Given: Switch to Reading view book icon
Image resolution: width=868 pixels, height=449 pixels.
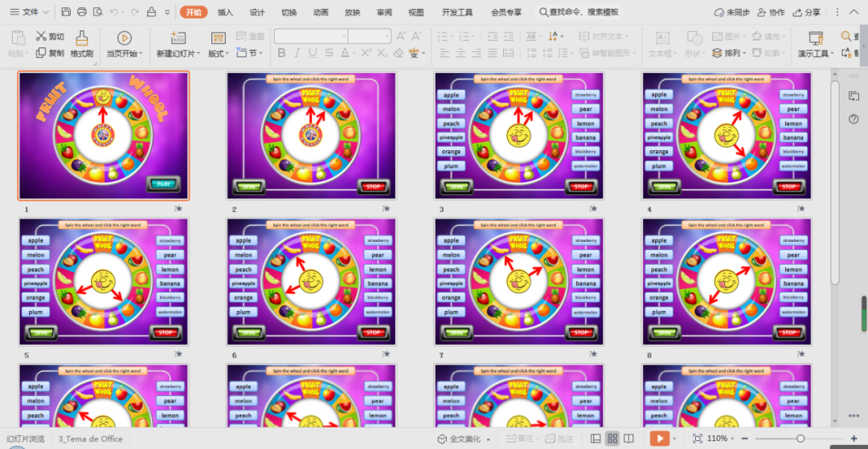Looking at the screenshot, I should 628,439.
